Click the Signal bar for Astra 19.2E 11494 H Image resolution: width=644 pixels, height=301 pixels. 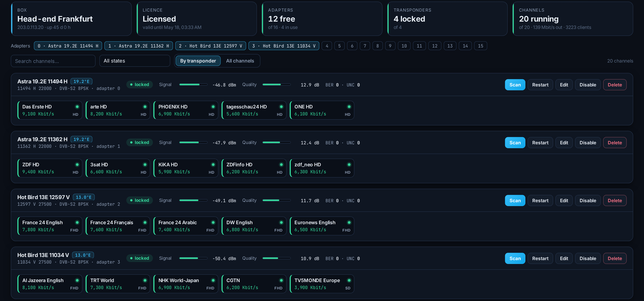[193, 85]
